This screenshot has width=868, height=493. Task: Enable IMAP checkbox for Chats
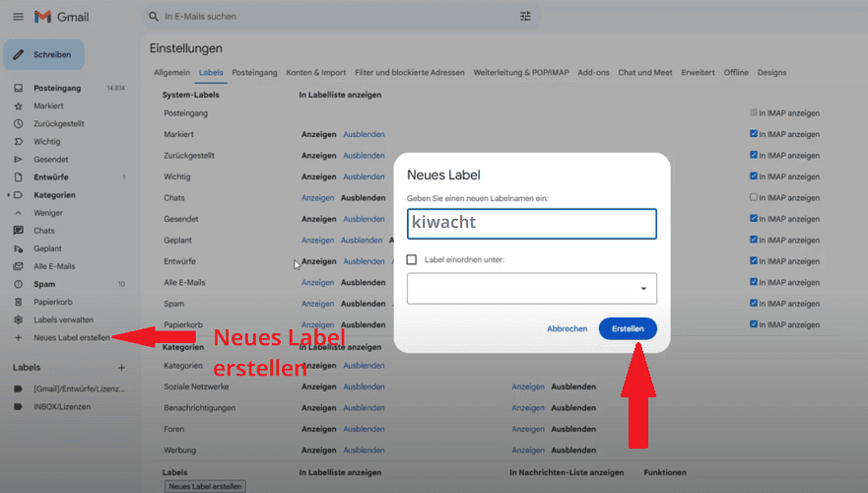tap(754, 197)
